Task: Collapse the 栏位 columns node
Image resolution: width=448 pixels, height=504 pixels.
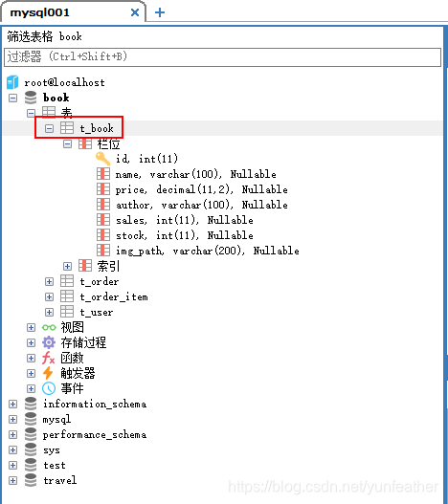Action: [x=67, y=144]
